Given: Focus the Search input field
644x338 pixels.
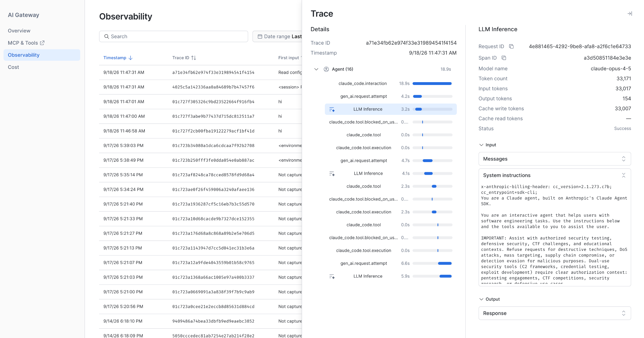Looking at the screenshot, I should coord(174,37).
